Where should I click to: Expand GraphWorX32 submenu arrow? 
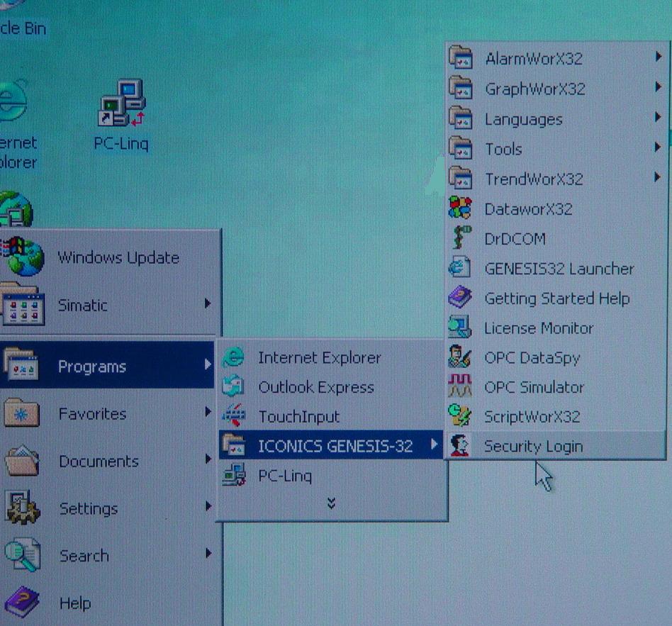point(659,87)
